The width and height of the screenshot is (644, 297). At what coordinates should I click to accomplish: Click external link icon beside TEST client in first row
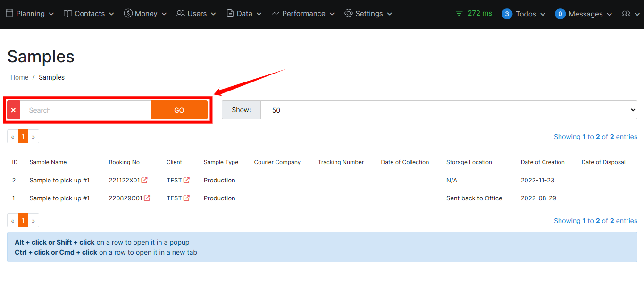click(x=186, y=180)
